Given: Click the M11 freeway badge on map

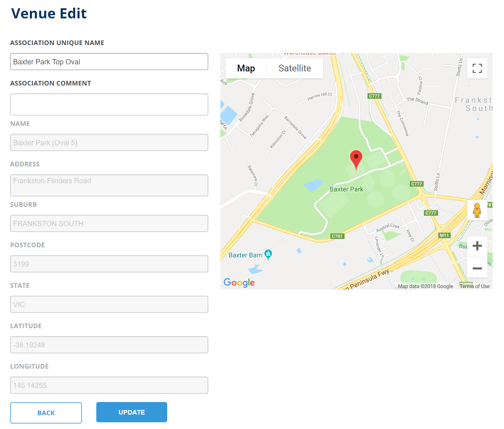Looking at the screenshot, I should click(444, 235).
